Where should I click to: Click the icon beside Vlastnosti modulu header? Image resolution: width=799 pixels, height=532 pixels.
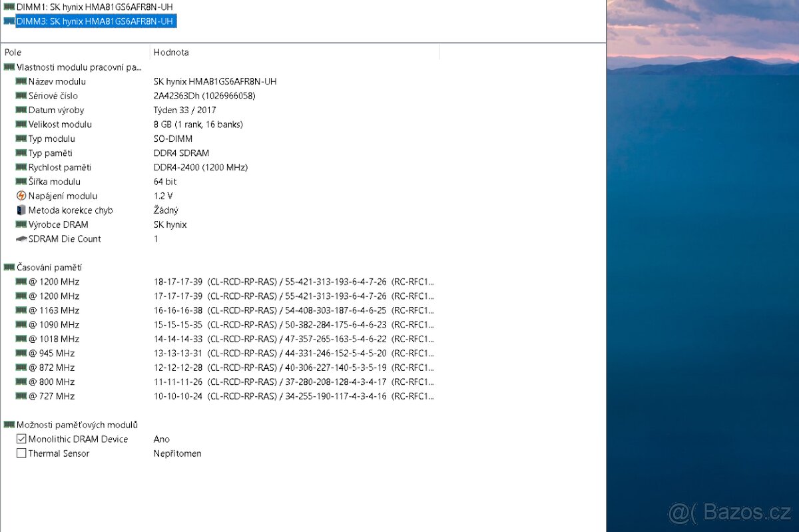click(9, 67)
